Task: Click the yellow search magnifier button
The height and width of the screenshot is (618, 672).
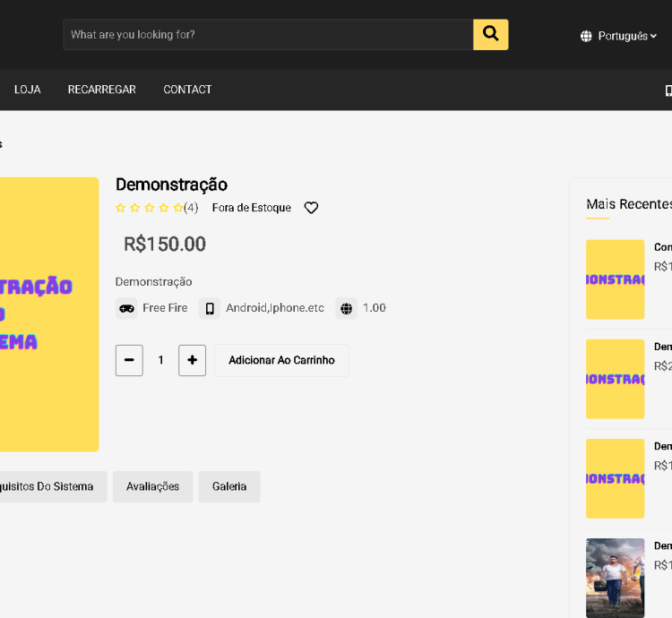Action: point(490,35)
